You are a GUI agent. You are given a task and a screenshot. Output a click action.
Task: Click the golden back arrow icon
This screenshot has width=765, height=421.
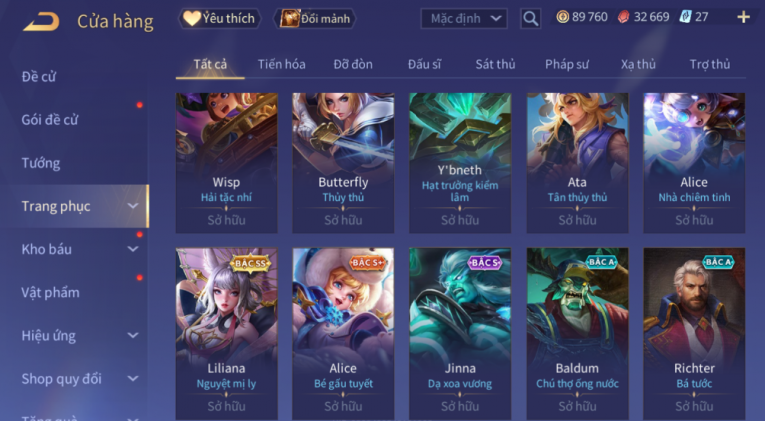point(41,21)
